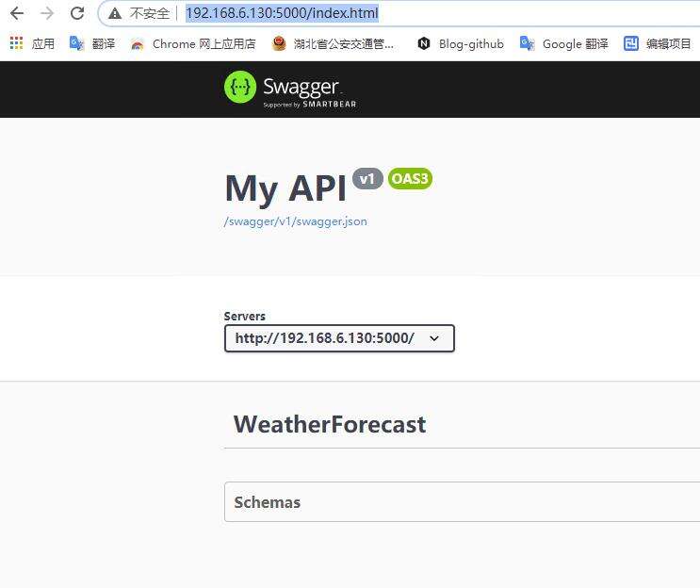The height and width of the screenshot is (588, 700).
Task: Open the Chrome 网上应用店 bookmark
Action: coord(193,43)
